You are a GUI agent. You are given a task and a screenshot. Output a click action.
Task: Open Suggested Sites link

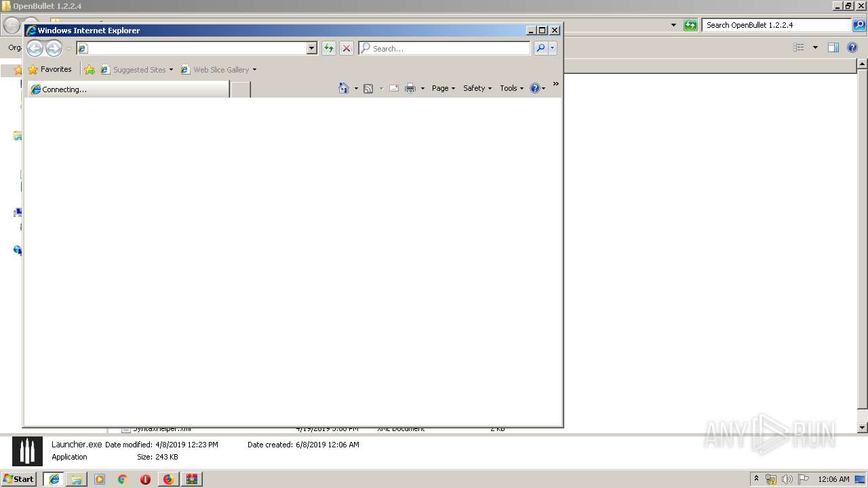[136, 69]
